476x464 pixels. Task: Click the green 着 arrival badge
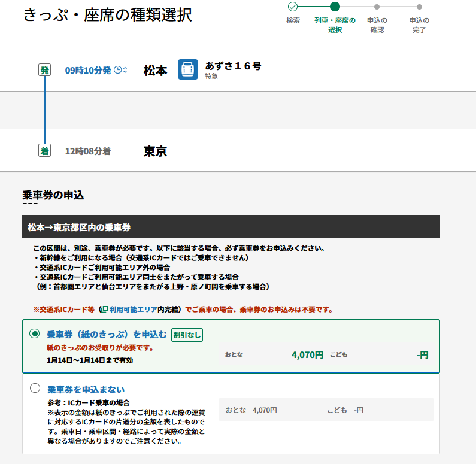point(45,151)
